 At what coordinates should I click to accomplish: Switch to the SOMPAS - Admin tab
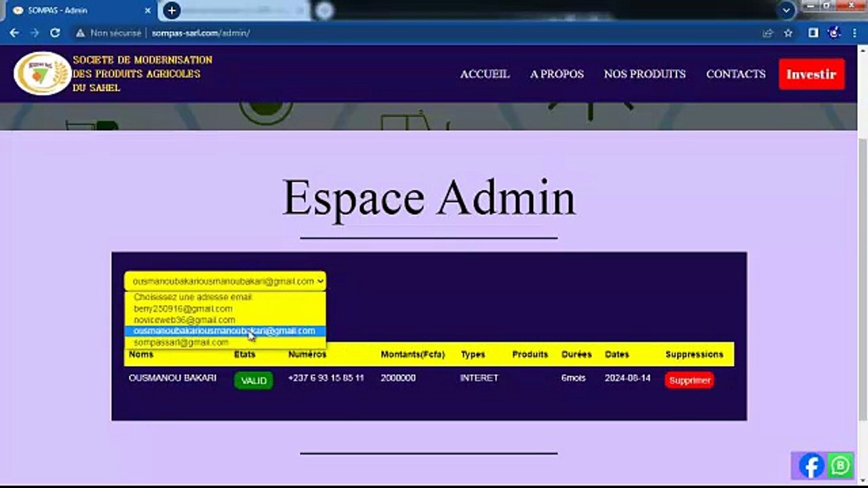tap(78, 10)
